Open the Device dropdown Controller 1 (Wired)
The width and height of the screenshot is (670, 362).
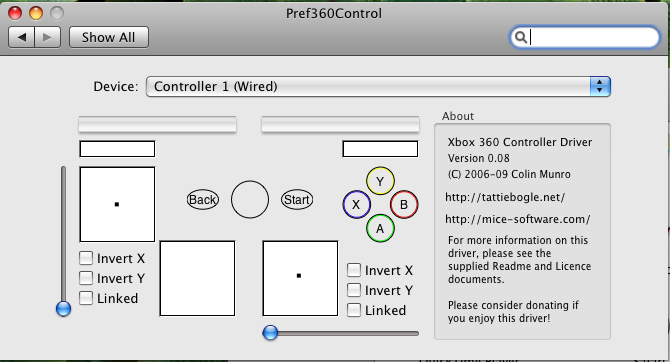click(x=378, y=87)
